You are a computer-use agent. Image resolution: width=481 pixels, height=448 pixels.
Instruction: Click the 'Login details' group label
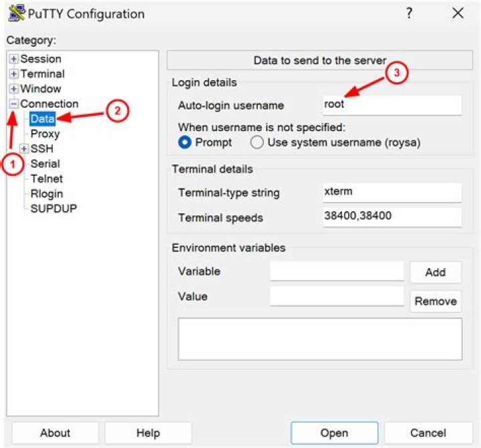204,83
